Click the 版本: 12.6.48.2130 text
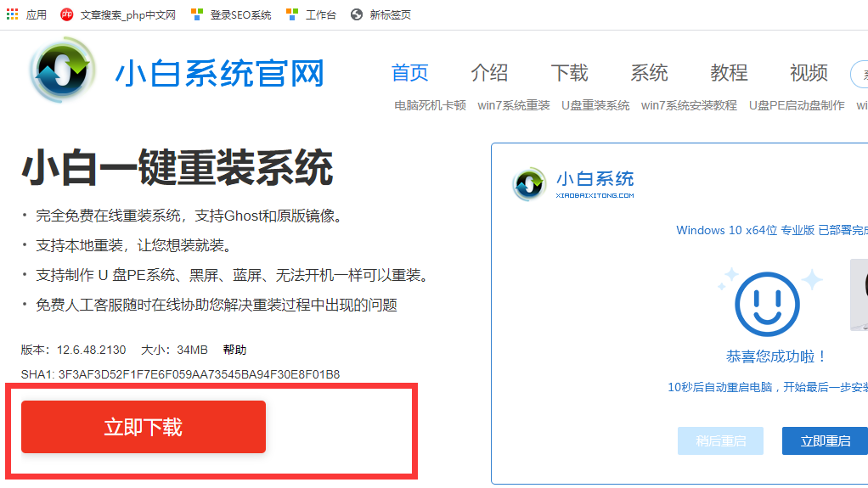Viewport: 868px width, 488px height. 74,350
